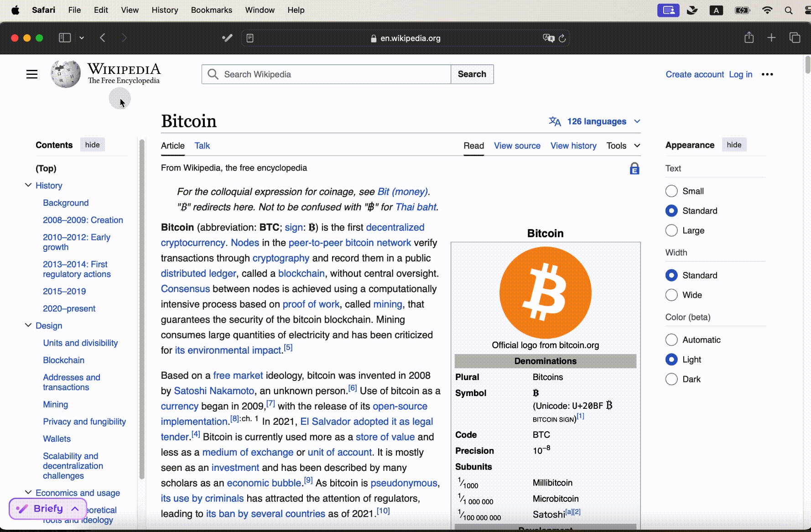Open a new tab with the plus icon
Image resolution: width=811 pixels, height=532 pixels.
(x=771, y=38)
